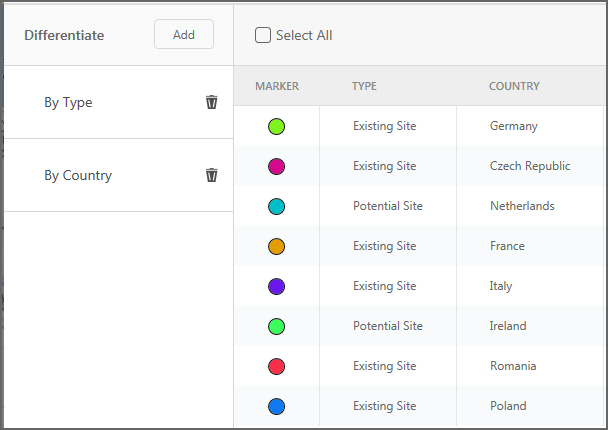Screen dimensions: 608x430
Task: Click the Differentiate panel title
Action: click(x=64, y=35)
